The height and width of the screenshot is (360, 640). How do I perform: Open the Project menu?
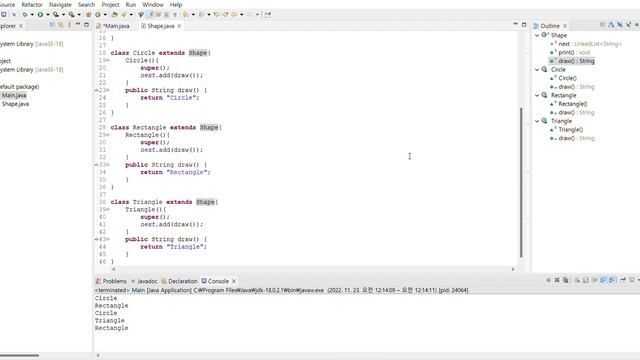pos(110,4)
